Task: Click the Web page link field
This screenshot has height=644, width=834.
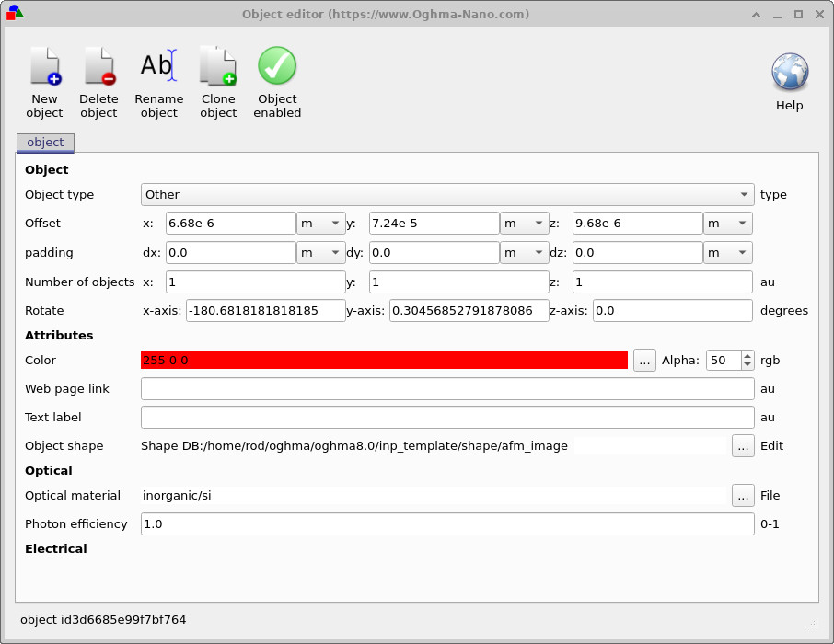Action: tap(446, 388)
